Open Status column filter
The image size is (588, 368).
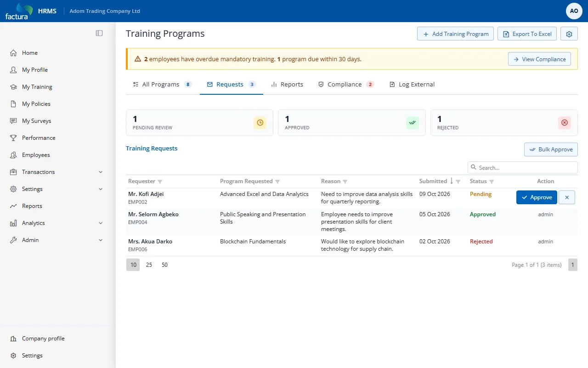pyautogui.click(x=492, y=182)
